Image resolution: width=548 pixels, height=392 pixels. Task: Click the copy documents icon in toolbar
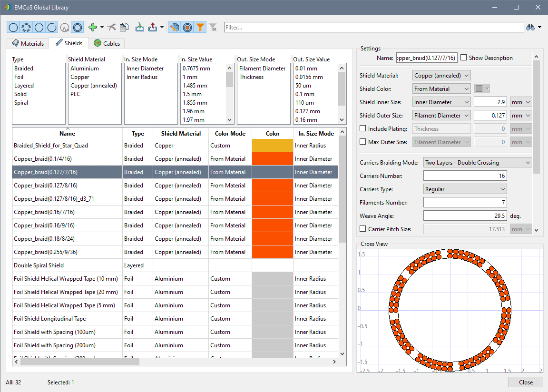coord(124,28)
